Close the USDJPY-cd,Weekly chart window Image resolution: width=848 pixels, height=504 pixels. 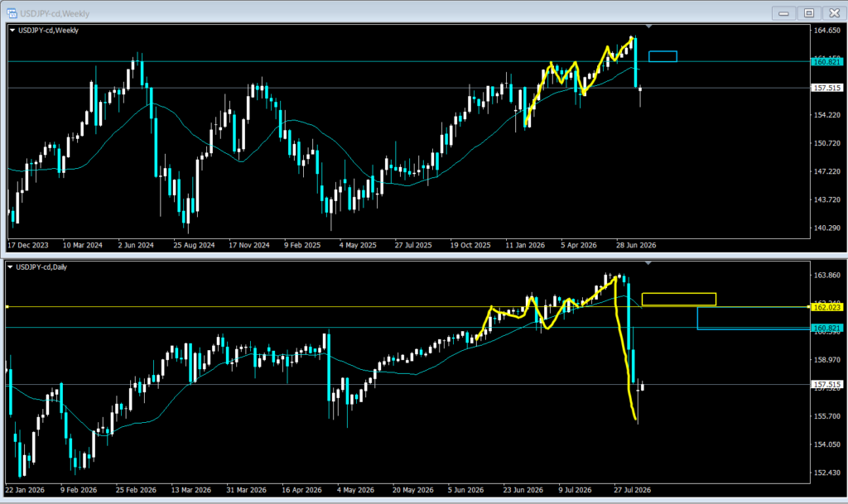pyautogui.click(x=835, y=13)
